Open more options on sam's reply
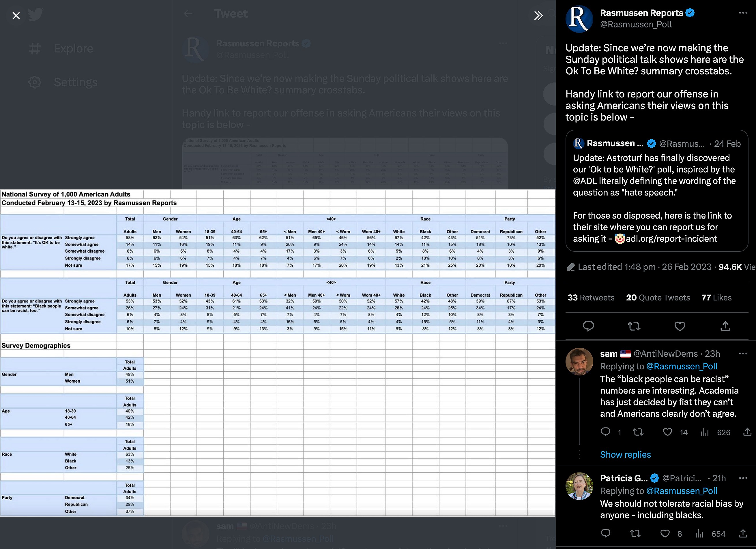The height and width of the screenshot is (549, 756). (743, 354)
